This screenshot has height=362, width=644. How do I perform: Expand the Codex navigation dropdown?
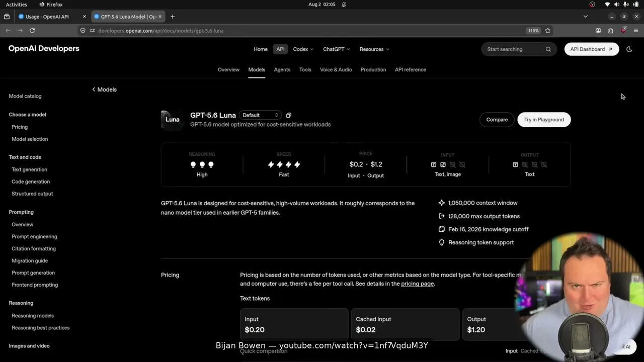coord(303,49)
